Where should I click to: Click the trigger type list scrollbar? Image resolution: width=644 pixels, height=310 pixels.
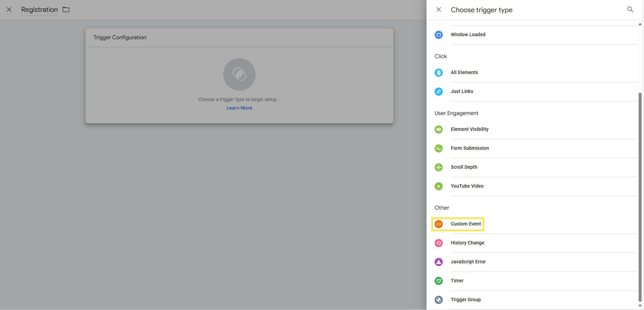coord(640,196)
